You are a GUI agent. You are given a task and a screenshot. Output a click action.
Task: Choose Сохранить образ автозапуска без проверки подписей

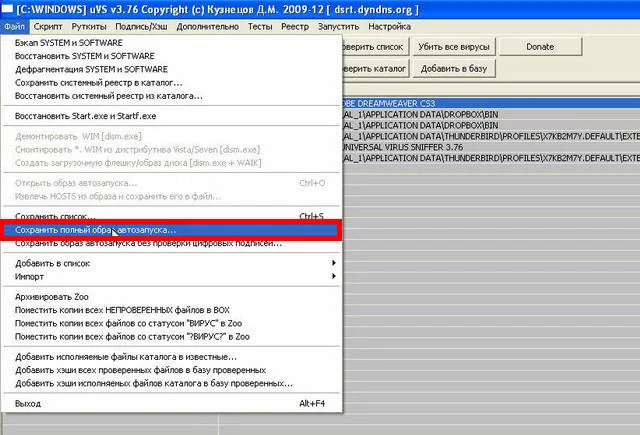pyautogui.click(x=171, y=244)
